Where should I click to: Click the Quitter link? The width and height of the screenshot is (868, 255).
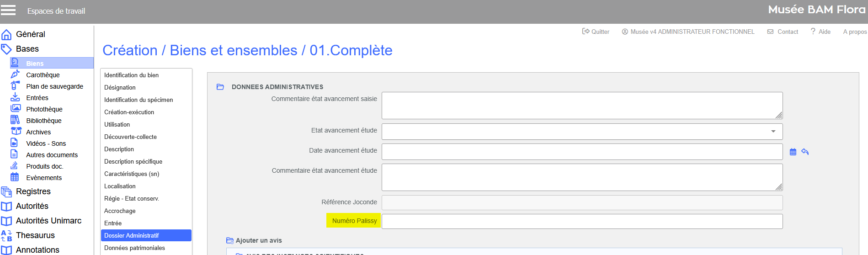pos(596,32)
